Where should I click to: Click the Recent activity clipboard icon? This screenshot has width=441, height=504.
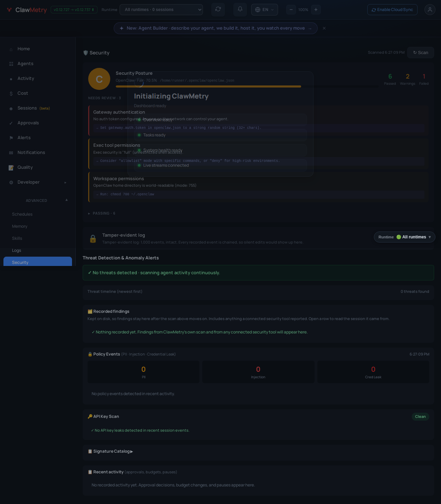click(90, 472)
